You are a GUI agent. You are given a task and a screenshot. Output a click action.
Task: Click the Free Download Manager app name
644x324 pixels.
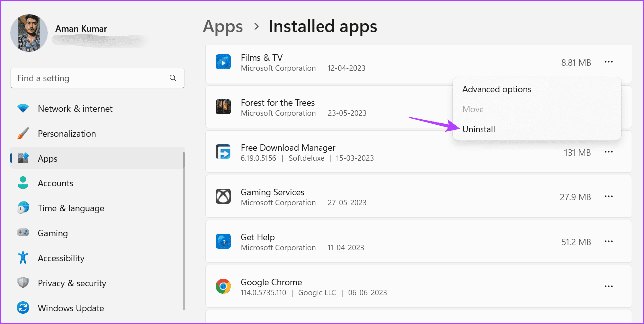pos(288,148)
